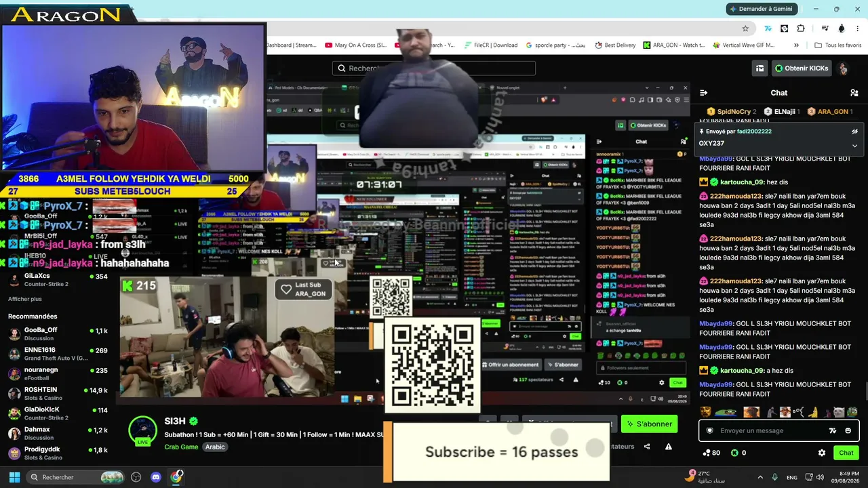
Task: Select the Arabic language tag
Action: (215, 447)
